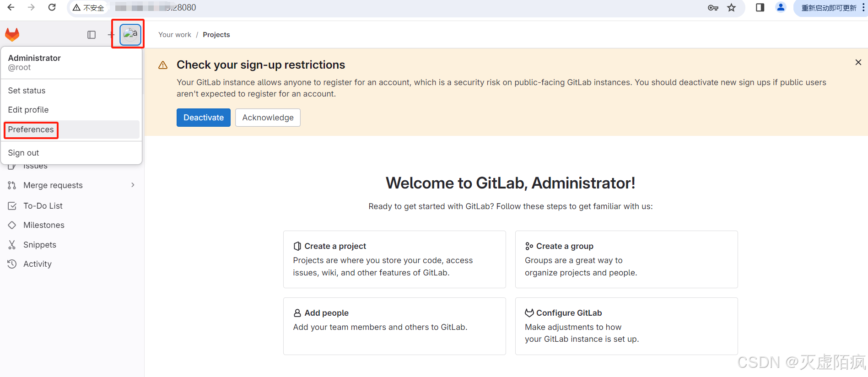This screenshot has height=377, width=868.
Task: Reload the current page
Action: point(52,7)
